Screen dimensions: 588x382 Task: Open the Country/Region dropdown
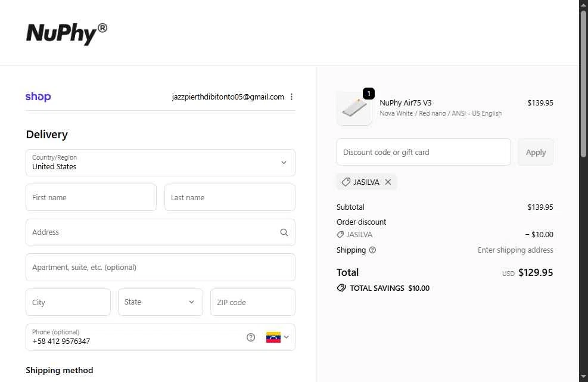pos(160,163)
